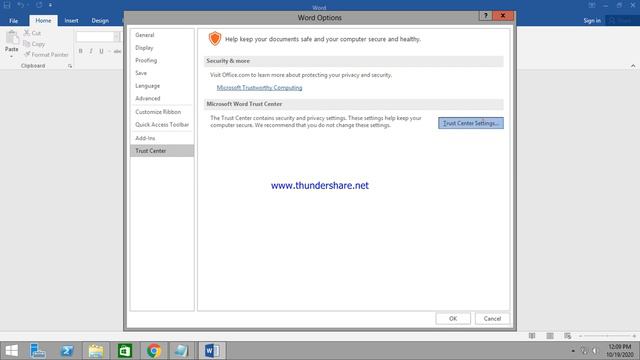The height and width of the screenshot is (360, 640).
Task: Open Quick Access Toolbar options
Action: tap(162, 124)
